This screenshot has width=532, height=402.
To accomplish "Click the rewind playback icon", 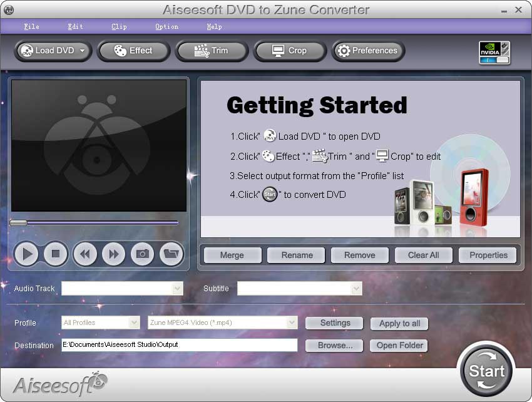I will tap(84, 254).
